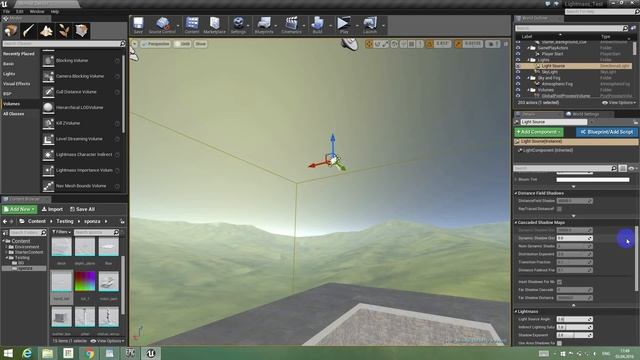
Task: Click the Camera Blocking Volume icon
Action: coord(48,76)
